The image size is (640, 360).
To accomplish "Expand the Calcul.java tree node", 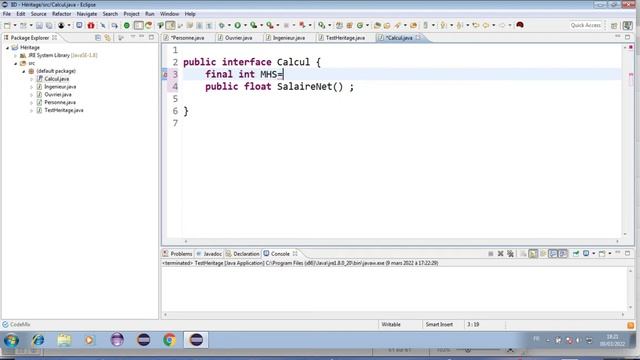I will point(31,79).
